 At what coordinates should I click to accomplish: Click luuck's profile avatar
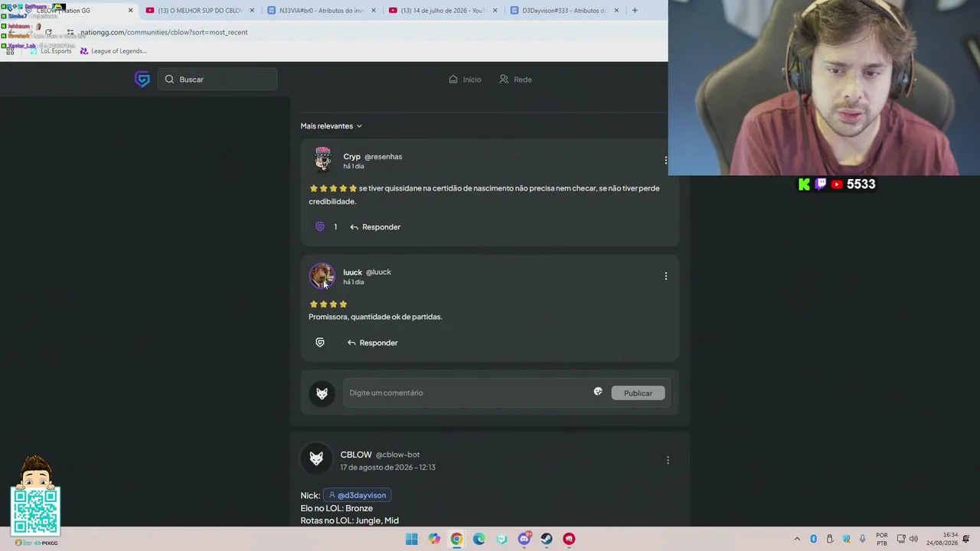[x=322, y=275]
